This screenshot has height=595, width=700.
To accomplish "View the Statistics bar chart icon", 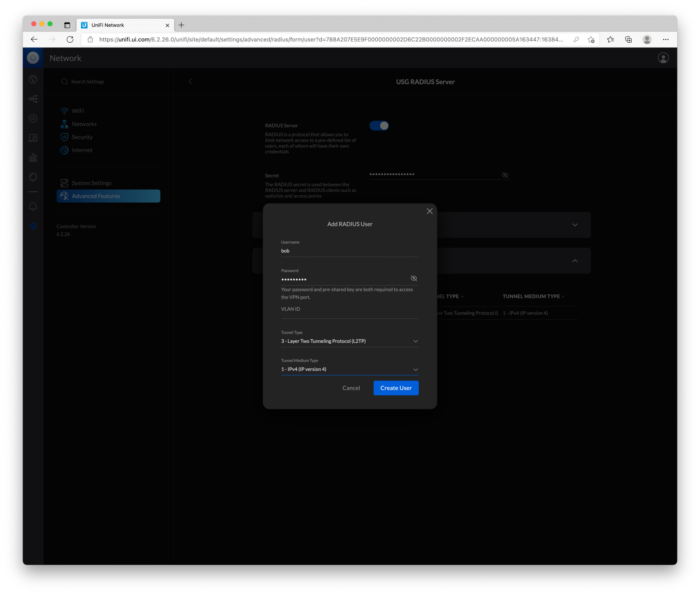I will [x=33, y=157].
